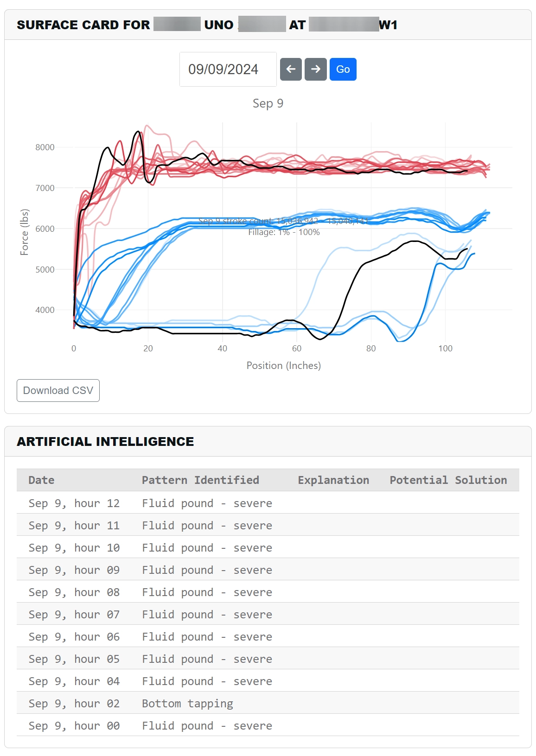Click the Position (Inches) axis label
The width and height of the screenshot is (536, 756).
click(x=283, y=365)
